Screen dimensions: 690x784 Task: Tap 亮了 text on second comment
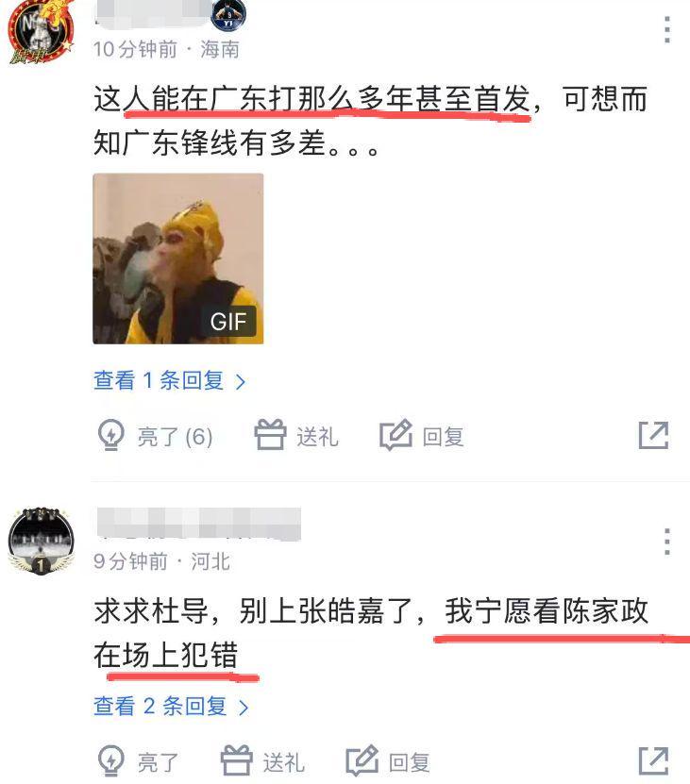[159, 763]
